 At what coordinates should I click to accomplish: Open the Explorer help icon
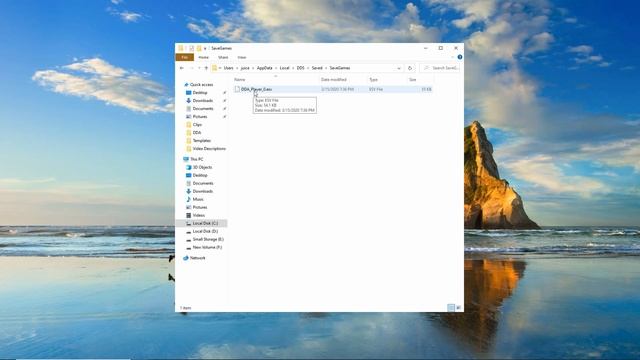[x=460, y=57]
